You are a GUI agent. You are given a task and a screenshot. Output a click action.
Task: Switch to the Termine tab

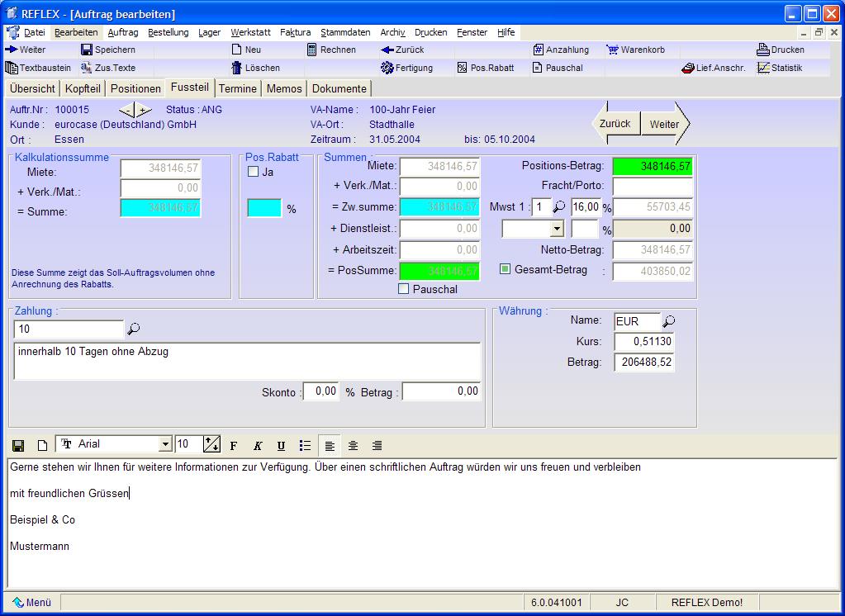238,88
